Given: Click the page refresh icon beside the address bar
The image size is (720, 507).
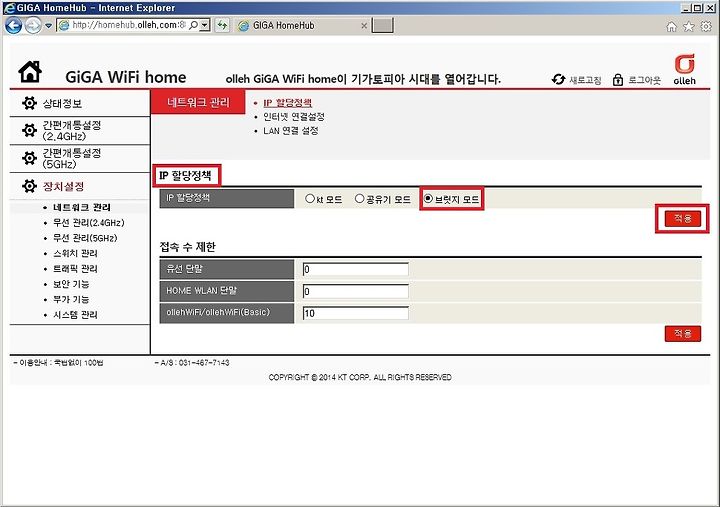Looking at the screenshot, I should tap(222, 25).
